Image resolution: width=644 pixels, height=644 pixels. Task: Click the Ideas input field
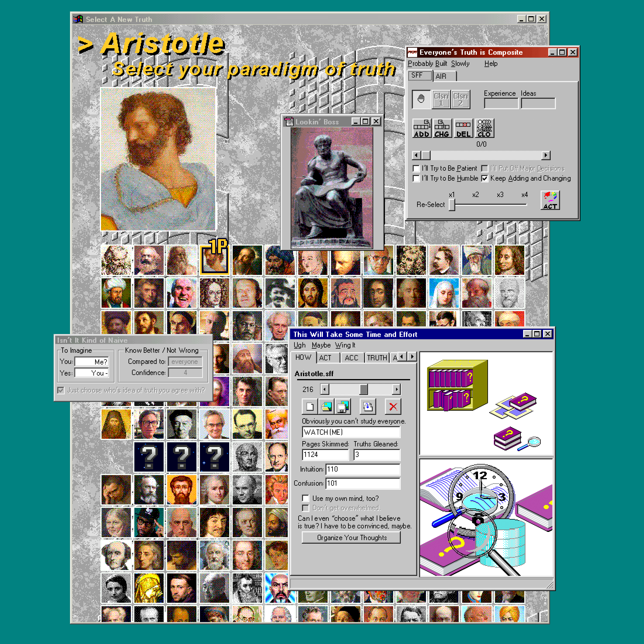[538, 103]
